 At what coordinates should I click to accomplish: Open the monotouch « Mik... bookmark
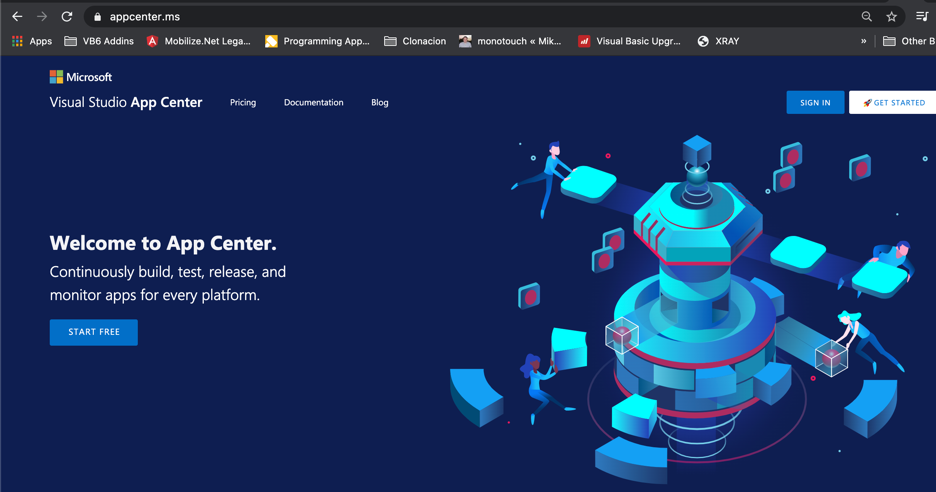click(x=510, y=41)
